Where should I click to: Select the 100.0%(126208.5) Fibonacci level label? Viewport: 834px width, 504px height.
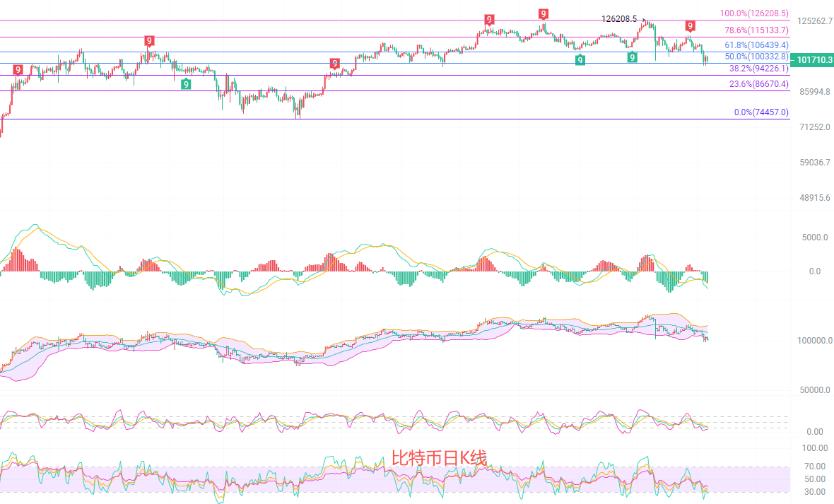(x=754, y=13)
